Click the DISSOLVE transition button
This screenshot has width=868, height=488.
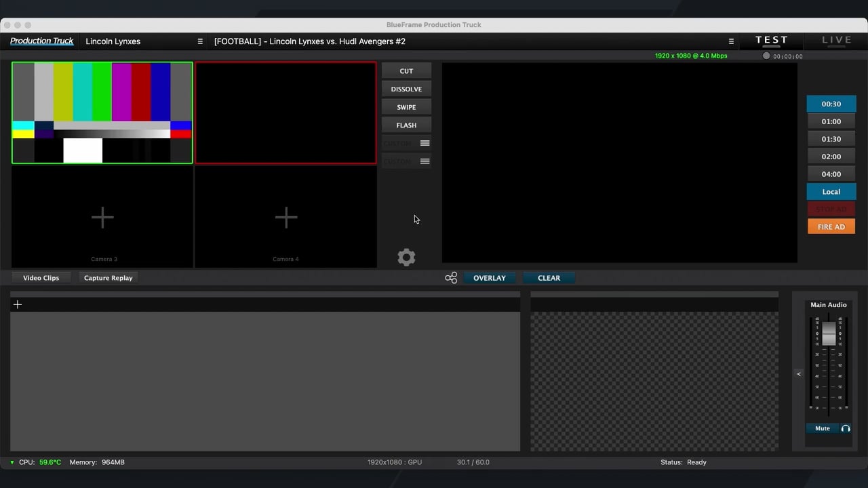pos(406,89)
